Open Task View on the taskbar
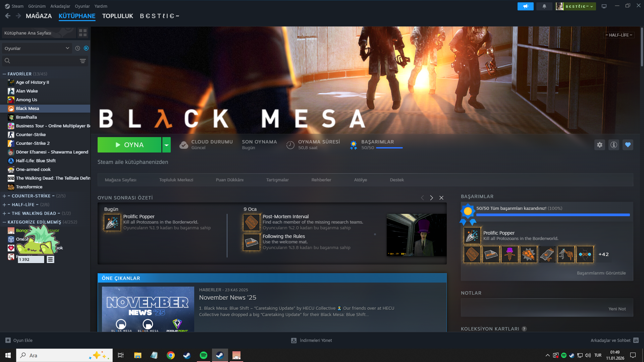 (x=121, y=355)
